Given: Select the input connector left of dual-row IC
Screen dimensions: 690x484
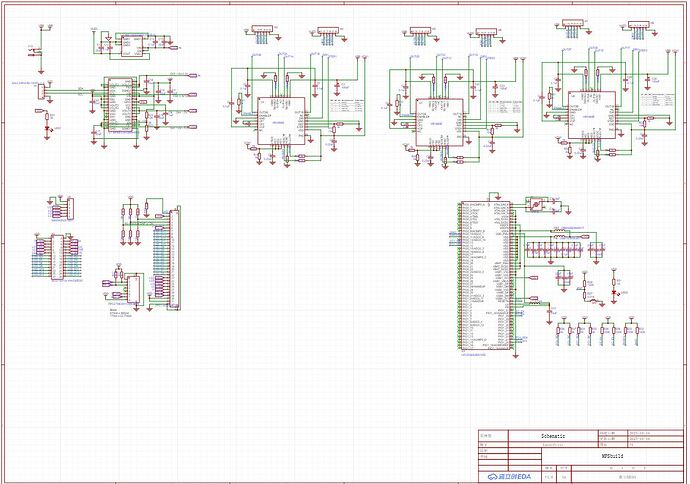Looking at the screenshot, I should (41, 93).
